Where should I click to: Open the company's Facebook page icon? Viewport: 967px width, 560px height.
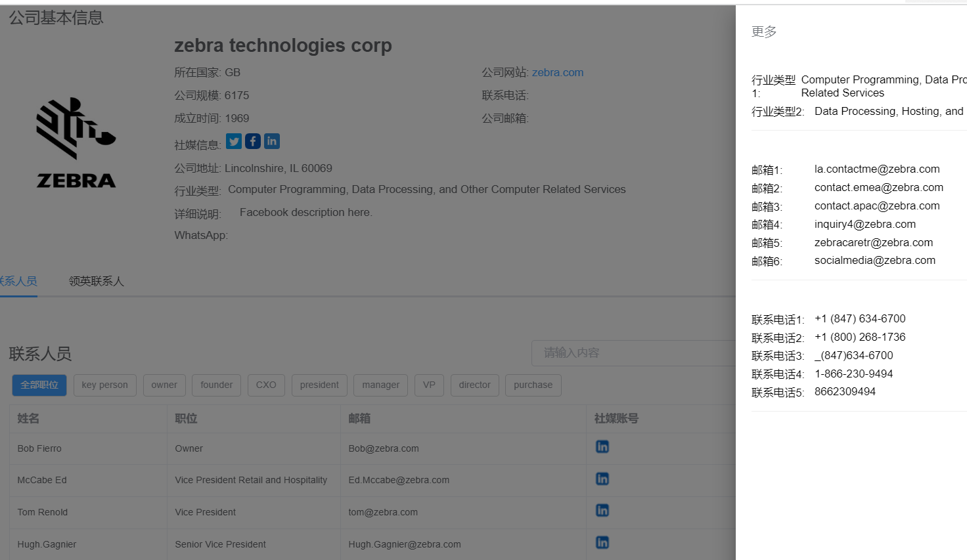253,141
